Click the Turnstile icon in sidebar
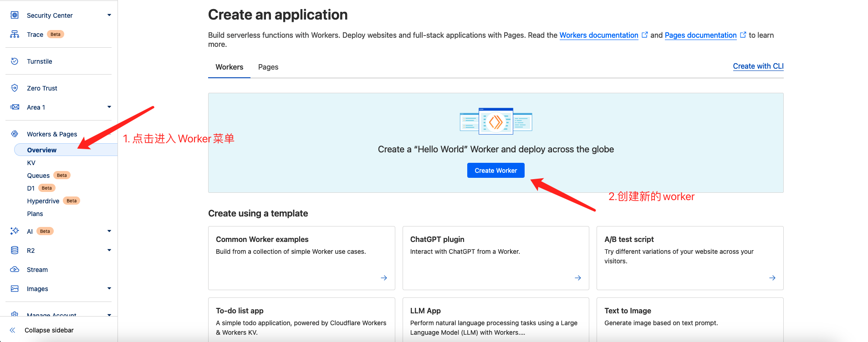Image resolution: width=868 pixels, height=342 pixels. 15,61
